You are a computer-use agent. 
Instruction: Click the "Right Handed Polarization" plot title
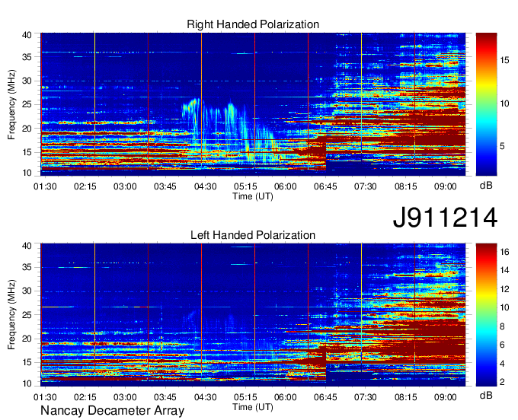tap(253, 24)
